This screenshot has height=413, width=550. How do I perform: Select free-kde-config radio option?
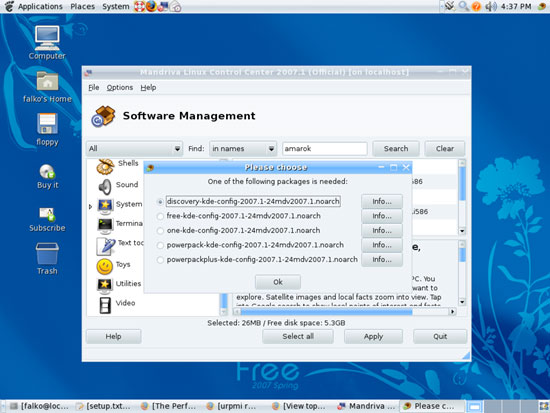(160, 216)
